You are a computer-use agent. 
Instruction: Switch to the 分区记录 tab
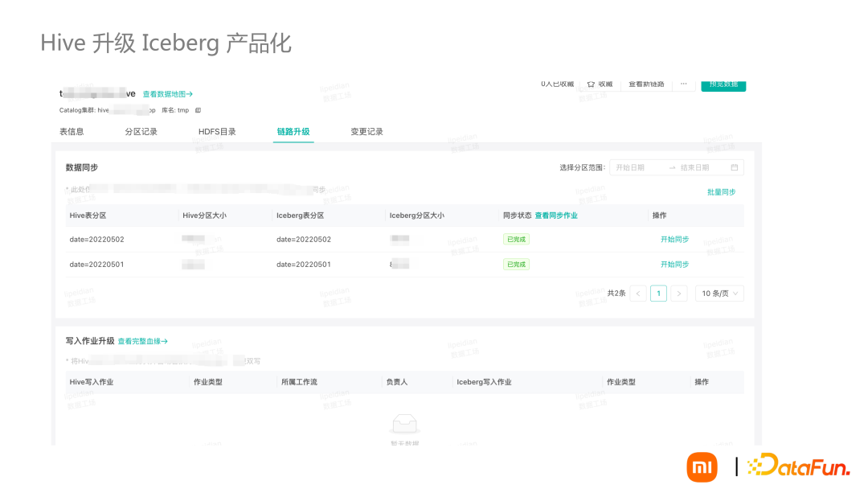pos(141,132)
